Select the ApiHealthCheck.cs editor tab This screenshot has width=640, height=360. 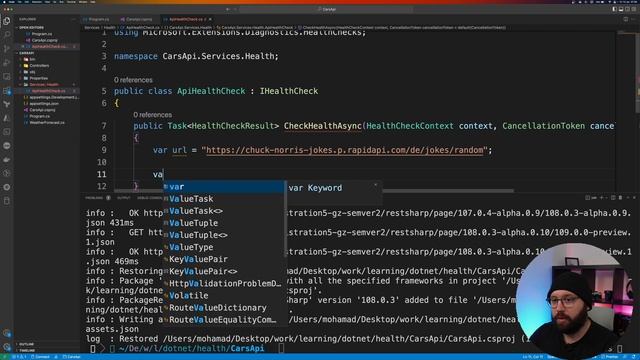tap(186, 19)
